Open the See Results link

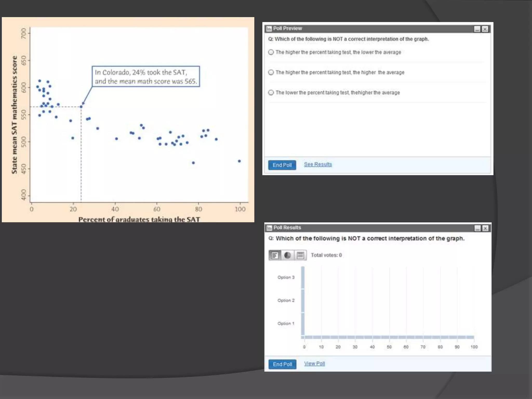click(318, 164)
